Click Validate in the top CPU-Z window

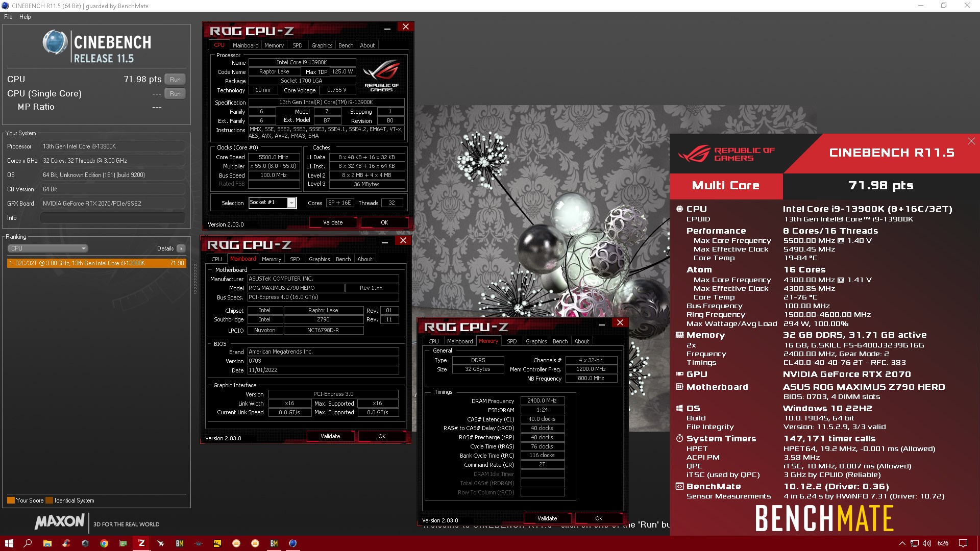333,222
